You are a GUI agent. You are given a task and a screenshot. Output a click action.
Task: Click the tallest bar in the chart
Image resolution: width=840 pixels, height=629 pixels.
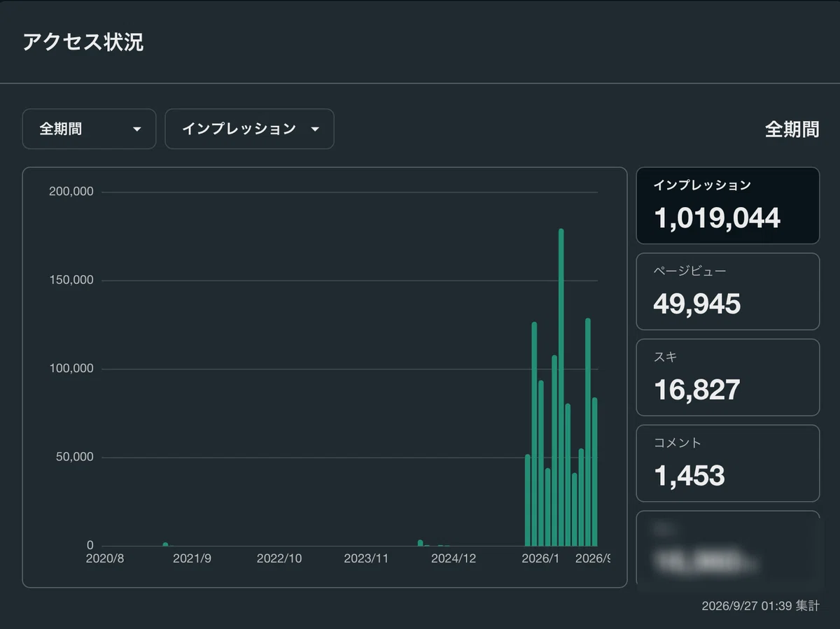pyautogui.click(x=561, y=388)
